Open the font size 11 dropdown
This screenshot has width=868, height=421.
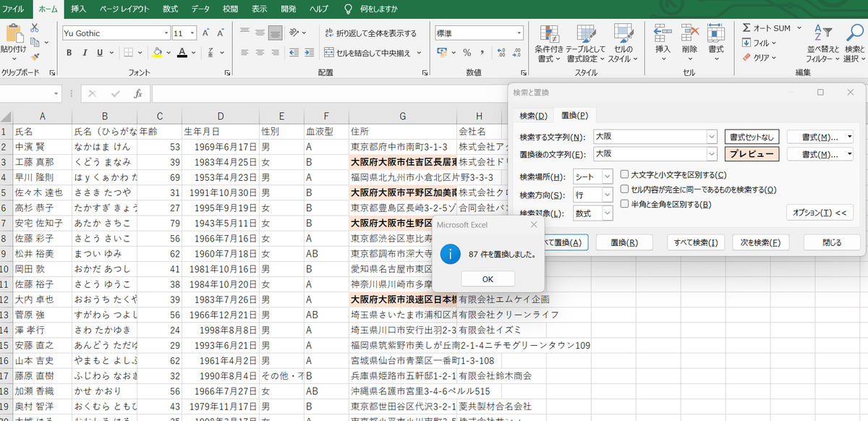point(191,33)
